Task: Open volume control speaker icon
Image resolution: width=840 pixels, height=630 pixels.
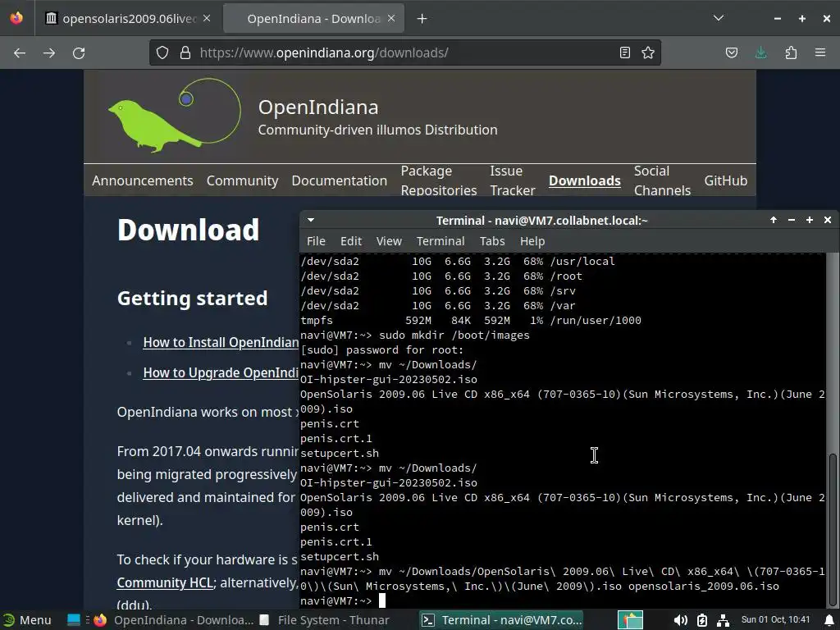Action: click(680, 620)
